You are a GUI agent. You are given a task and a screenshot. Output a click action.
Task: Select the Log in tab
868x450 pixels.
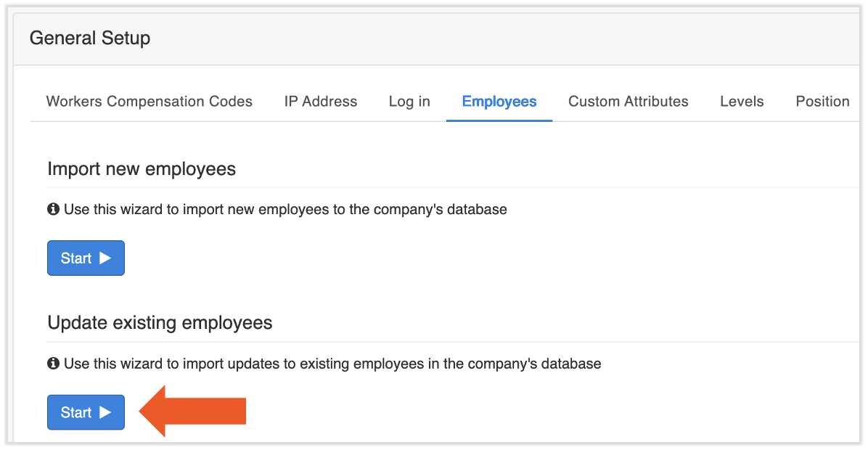click(x=409, y=102)
